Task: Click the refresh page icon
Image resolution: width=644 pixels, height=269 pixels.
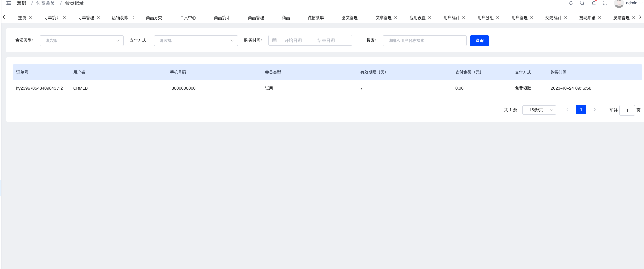Action: 571,3
